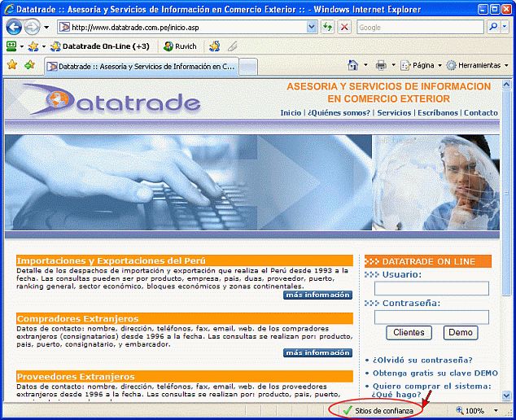
Task: Expand the Home button dropdown arrow
Action: [x=365, y=65]
